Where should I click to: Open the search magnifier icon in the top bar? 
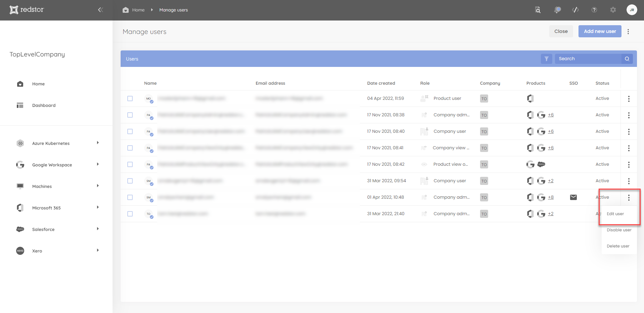538,10
